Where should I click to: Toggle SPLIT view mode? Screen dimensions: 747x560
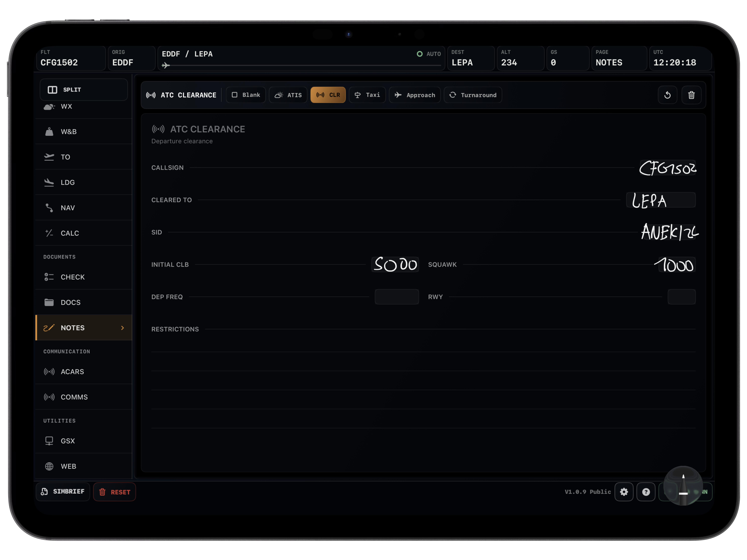pos(84,90)
